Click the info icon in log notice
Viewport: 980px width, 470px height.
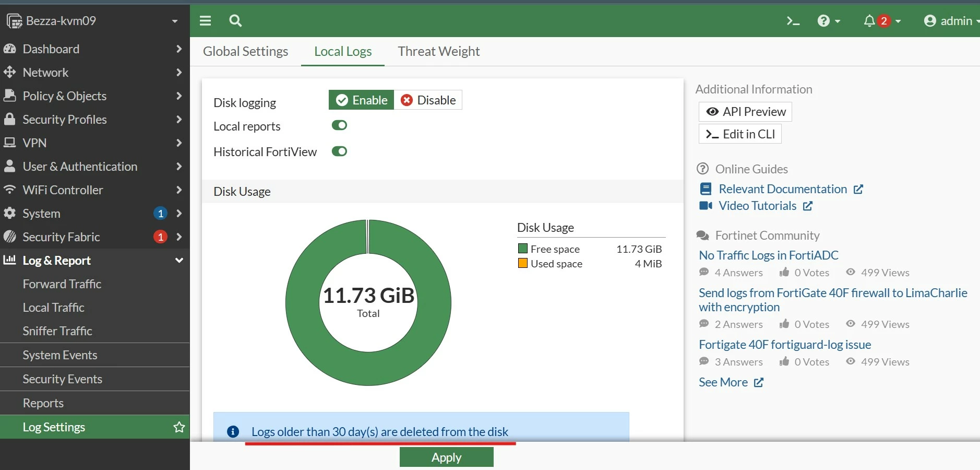pos(233,432)
